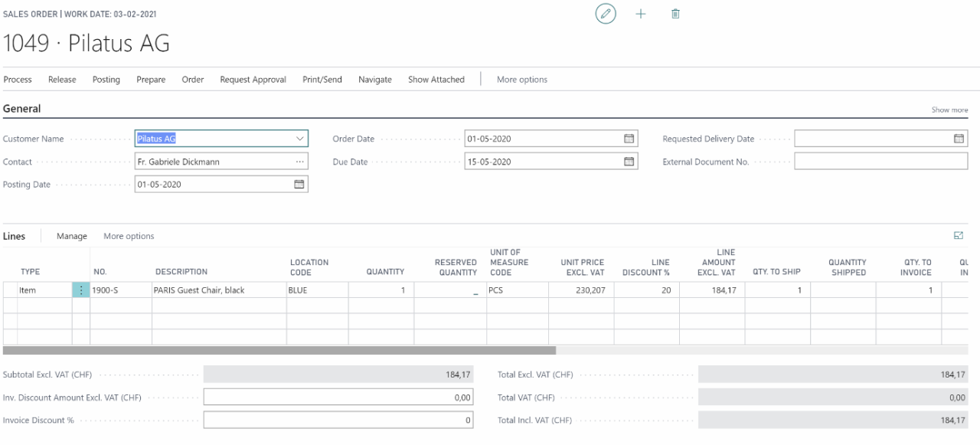
Task: Open Contact lookup ellipsis button
Action: click(299, 162)
